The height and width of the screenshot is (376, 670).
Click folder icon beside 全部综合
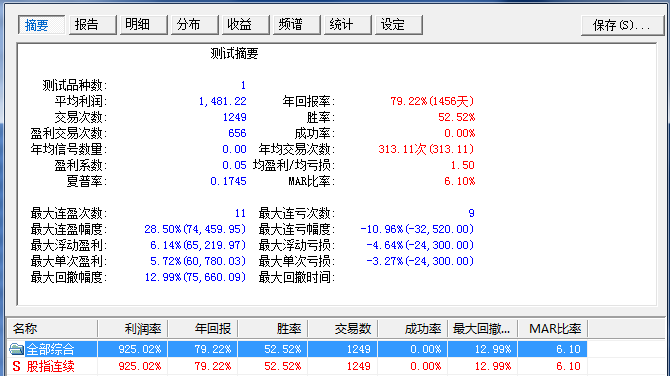[16, 349]
